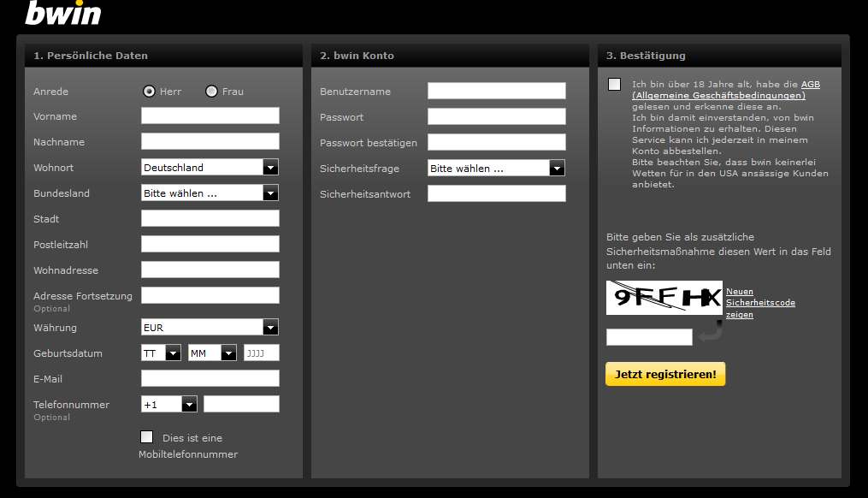Open the AGB (Allgemeine Geschäftsbedingungen) link

click(726, 90)
